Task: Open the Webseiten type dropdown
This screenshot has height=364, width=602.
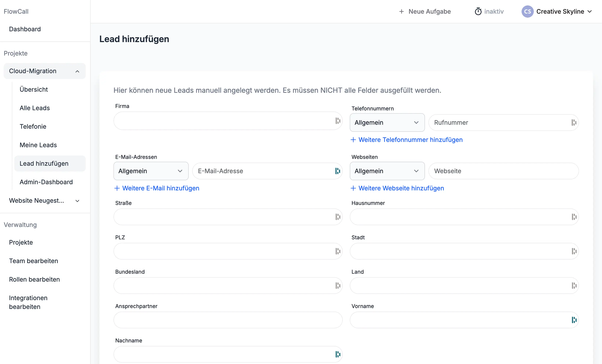Action: coord(387,171)
